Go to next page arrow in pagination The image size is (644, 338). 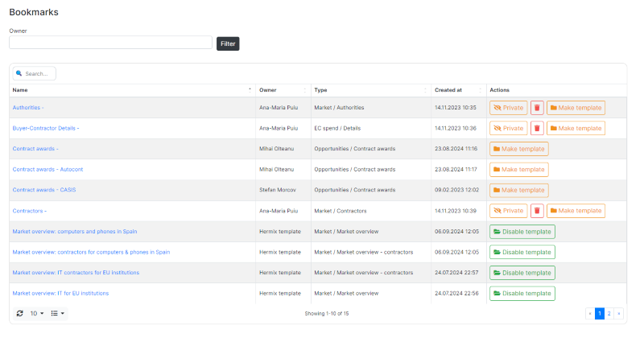click(618, 313)
